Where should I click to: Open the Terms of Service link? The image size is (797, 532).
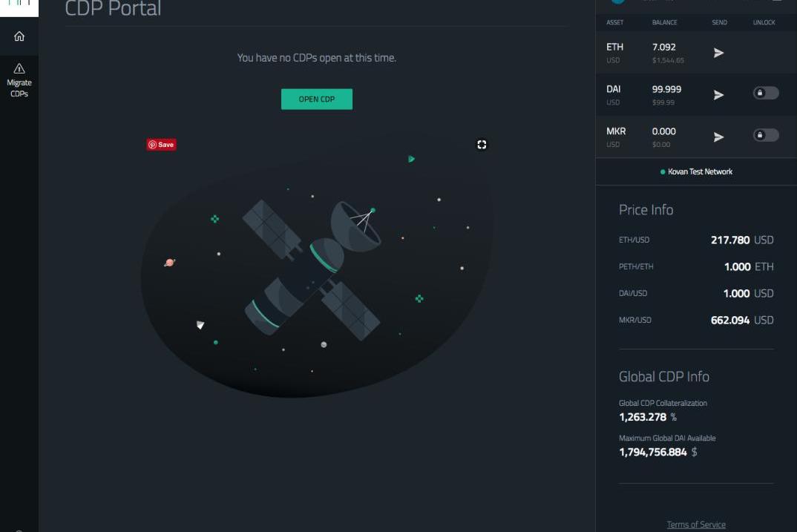point(696,525)
